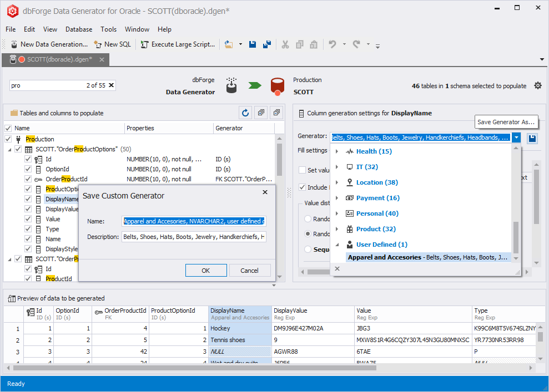Click OK in Save Custom Generator dialog
This screenshot has width=549, height=392.
pyautogui.click(x=206, y=271)
